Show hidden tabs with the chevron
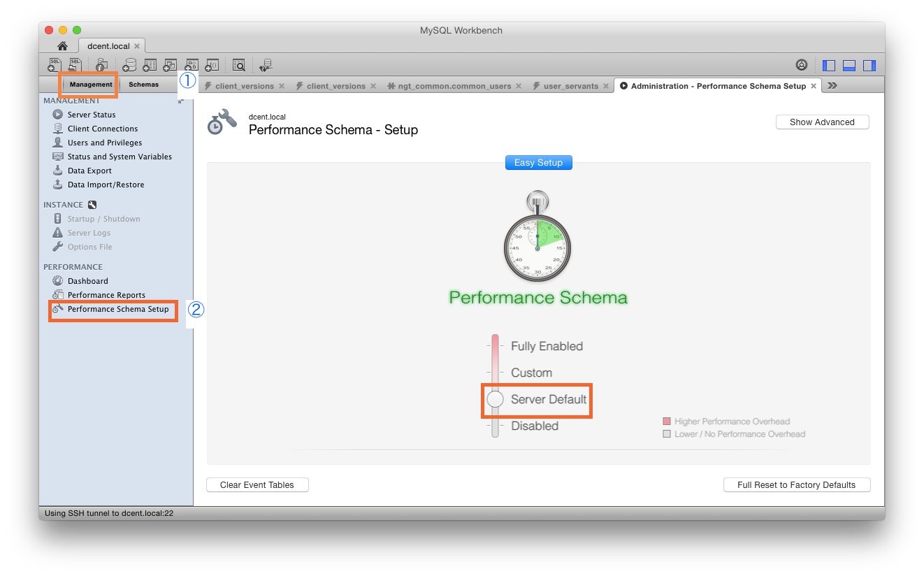 832,86
